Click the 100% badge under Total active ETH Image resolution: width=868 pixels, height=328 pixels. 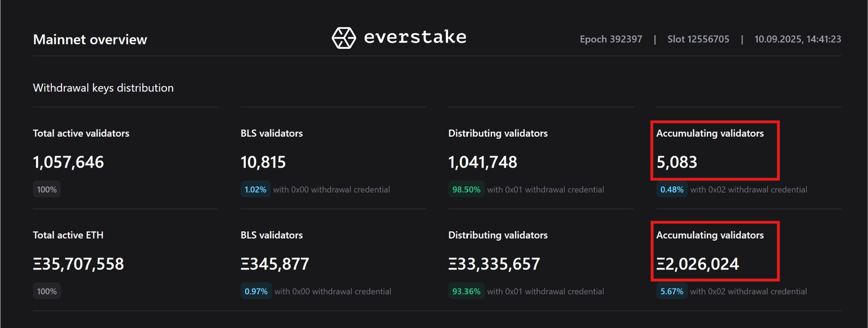pyautogui.click(x=47, y=291)
